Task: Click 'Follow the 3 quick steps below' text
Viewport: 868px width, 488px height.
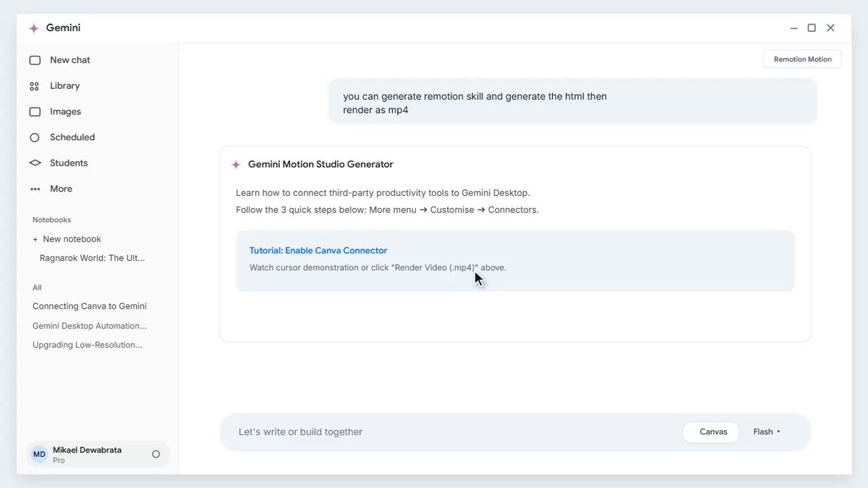Action: (x=387, y=210)
